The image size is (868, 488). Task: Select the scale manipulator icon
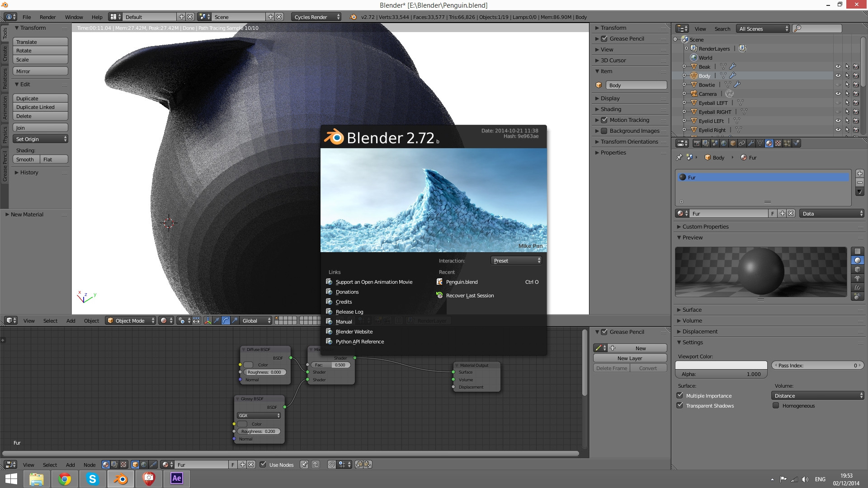pyautogui.click(x=235, y=320)
